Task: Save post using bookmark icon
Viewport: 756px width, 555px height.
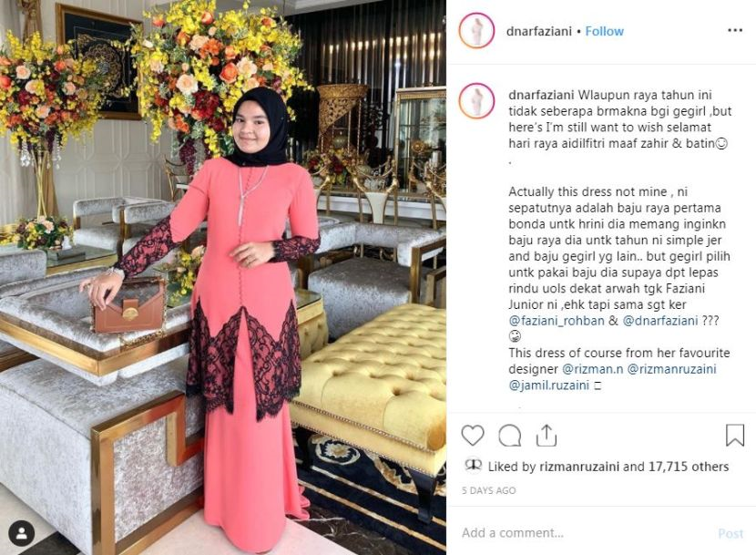Action: click(x=735, y=435)
